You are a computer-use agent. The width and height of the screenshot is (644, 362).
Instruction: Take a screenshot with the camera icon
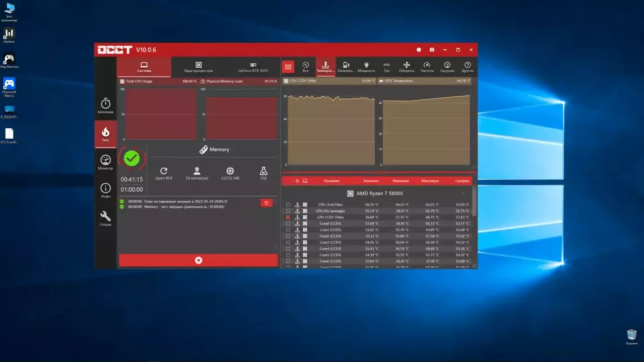[432, 50]
